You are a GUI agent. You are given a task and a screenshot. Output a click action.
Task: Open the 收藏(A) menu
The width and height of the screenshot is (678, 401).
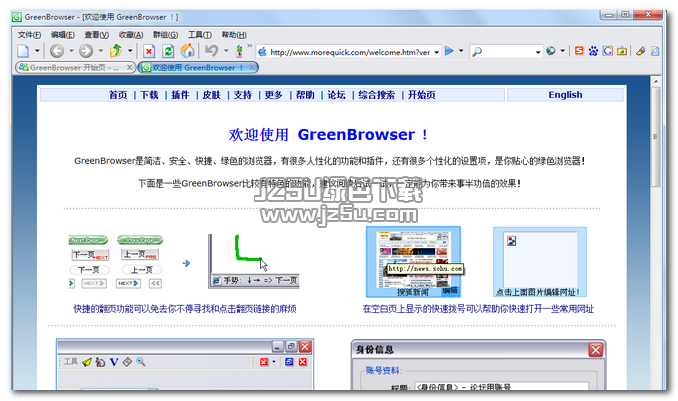(131, 35)
